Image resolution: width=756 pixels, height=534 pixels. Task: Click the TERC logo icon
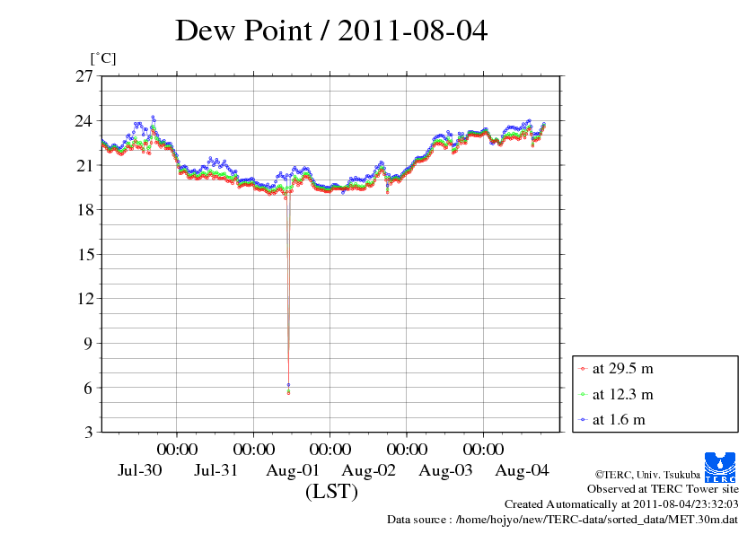click(x=720, y=468)
